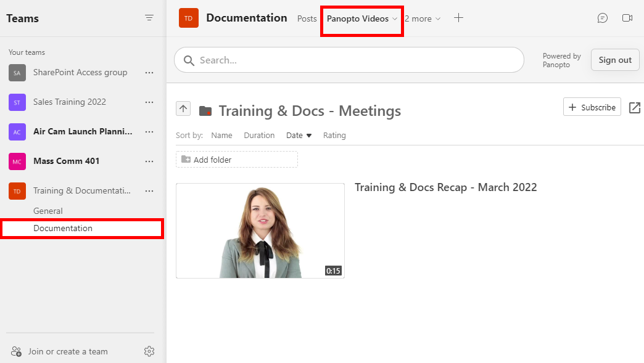Navigate to the parent folder using the up arrow
644x363 pixels.
click(183, 108)
